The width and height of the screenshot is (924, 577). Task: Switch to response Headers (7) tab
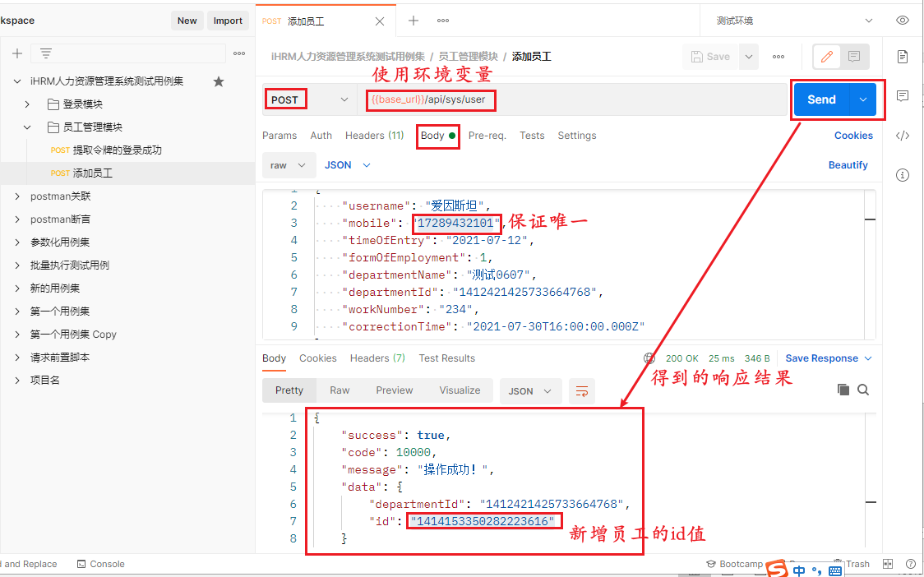[x=377, y=358]
